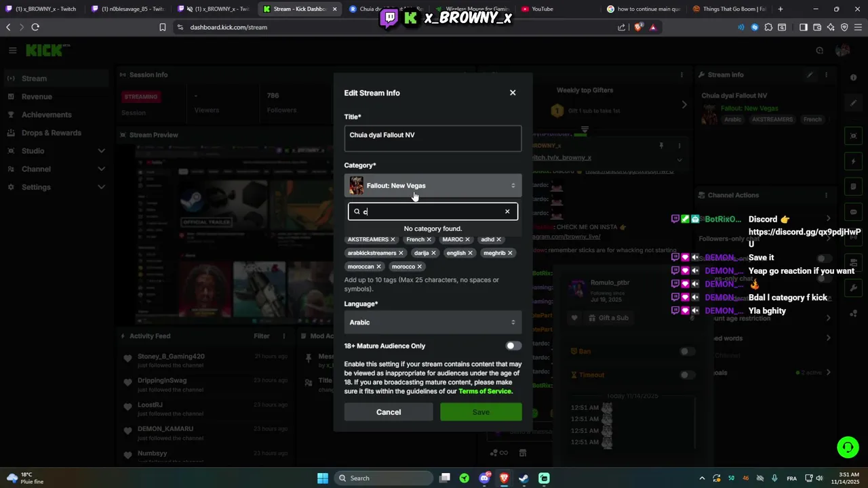Image resolution: width=868 pixels, height=488 pixels.
Task: Open the Arabic language dropdown
Action: click(433, 323)
